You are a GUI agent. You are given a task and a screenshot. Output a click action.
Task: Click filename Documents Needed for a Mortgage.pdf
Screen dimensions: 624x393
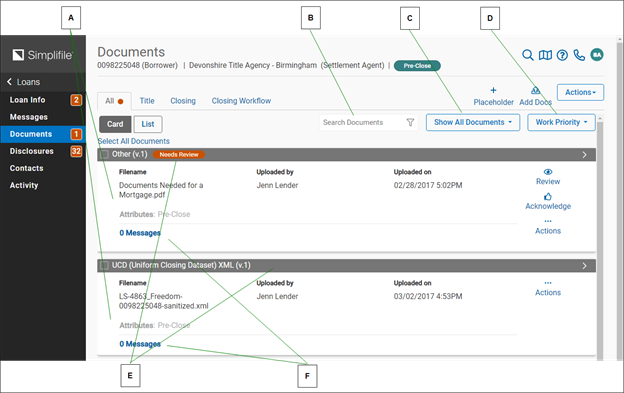click(x=161, y=190)
